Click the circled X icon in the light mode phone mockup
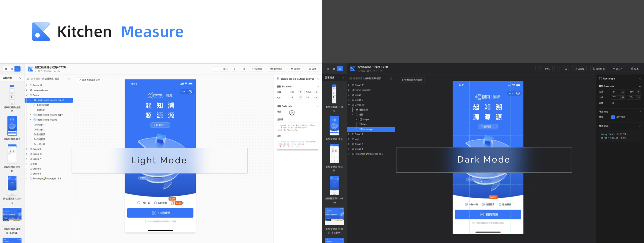The width and height of the screenshot is (644, 243). pyautogui.click(x=190, y=92)
